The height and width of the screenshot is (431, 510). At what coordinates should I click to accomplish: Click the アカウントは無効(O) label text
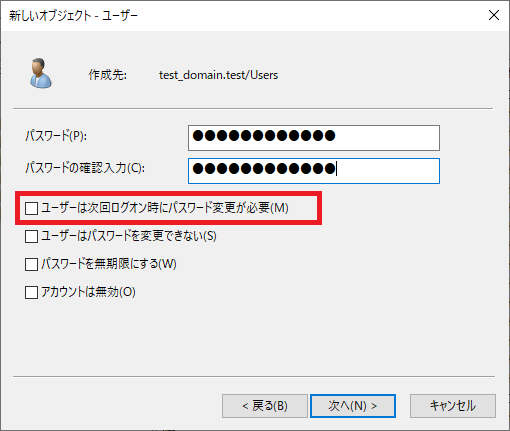(x=88, y=292)
